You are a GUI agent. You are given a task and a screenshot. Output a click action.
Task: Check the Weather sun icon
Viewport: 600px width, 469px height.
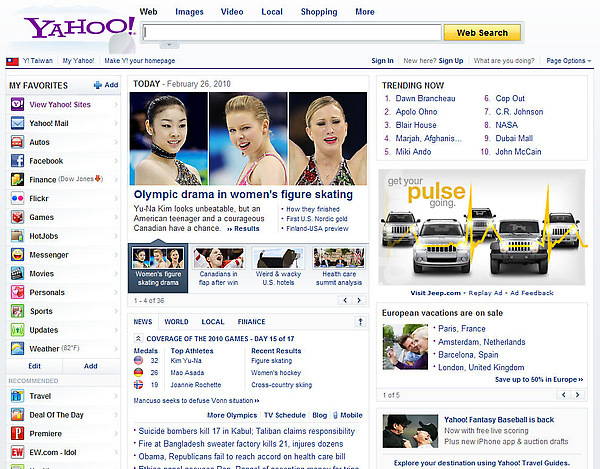17,348
